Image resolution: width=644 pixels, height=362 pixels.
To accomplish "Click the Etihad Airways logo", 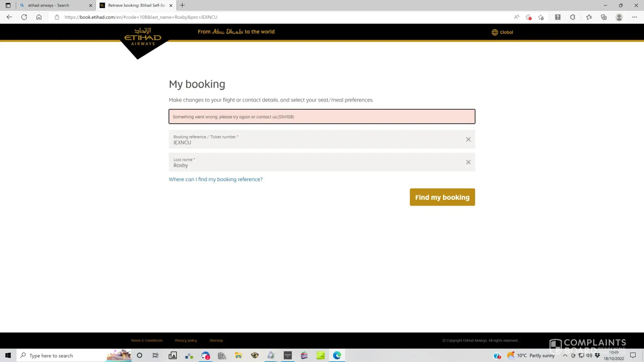I will [143, 38].
